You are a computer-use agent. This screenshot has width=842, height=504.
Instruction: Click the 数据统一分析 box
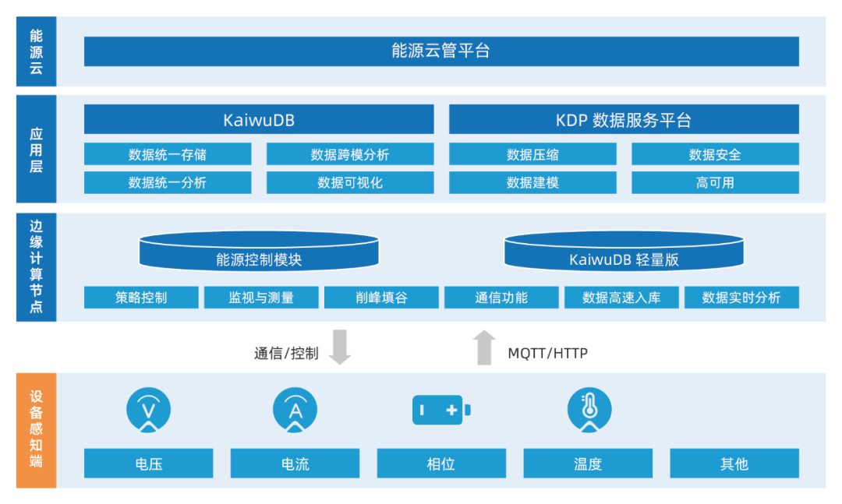(x=168, y=182)
